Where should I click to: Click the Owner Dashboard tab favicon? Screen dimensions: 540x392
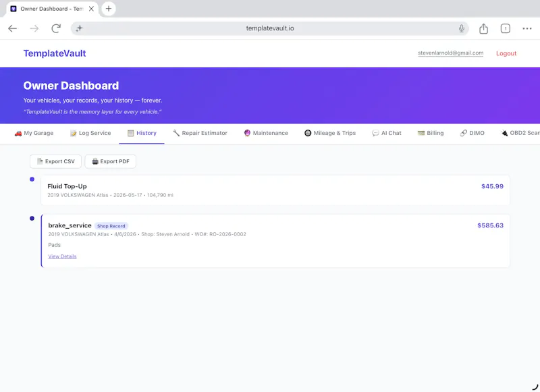coord(13,9)
